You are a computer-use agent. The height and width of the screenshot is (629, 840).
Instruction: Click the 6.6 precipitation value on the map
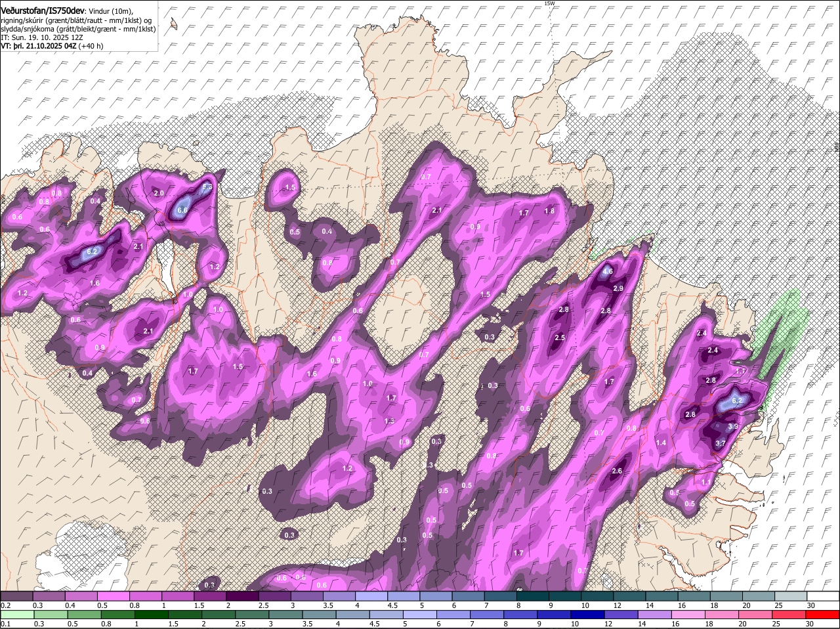pyautogui.click(x=182, y=210)
